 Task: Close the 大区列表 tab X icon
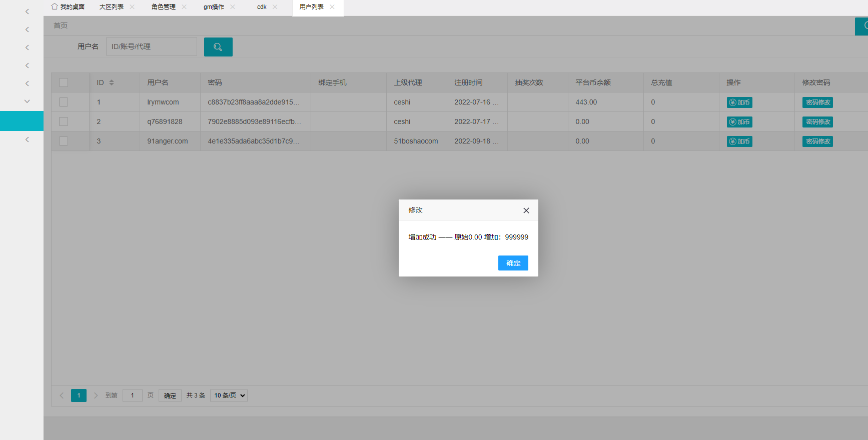[x=132, y=7]
